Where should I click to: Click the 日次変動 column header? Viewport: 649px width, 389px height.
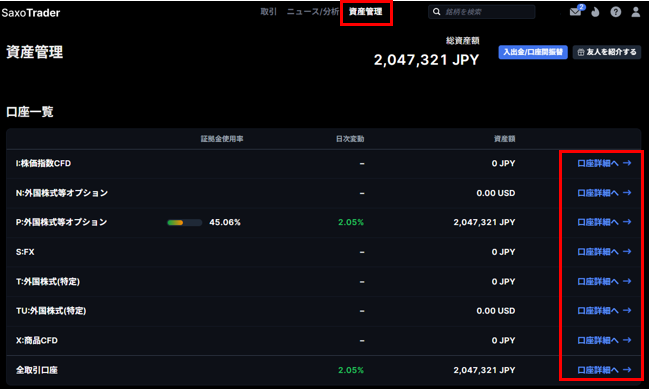tap(350, 139)
